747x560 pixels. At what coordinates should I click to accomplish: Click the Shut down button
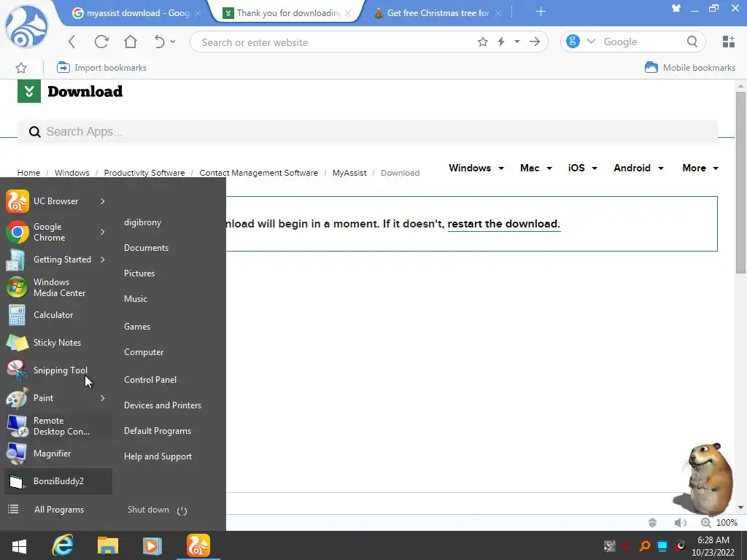148,510
